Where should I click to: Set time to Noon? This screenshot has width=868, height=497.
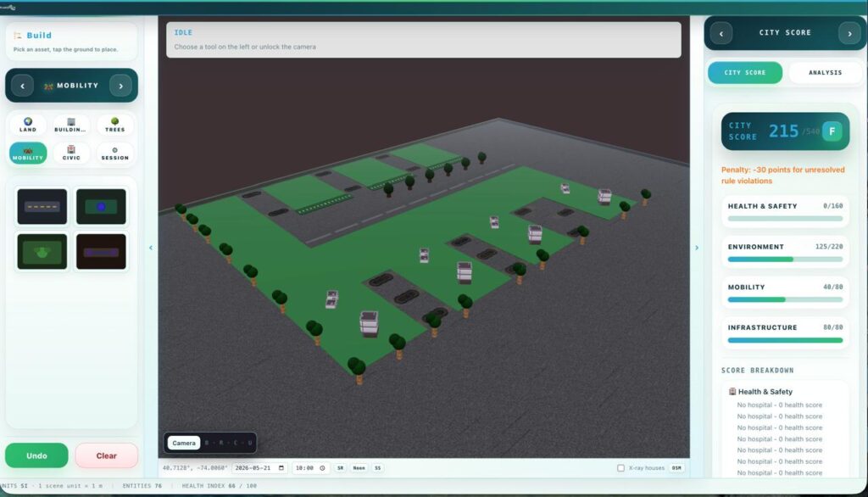(359, 467)
